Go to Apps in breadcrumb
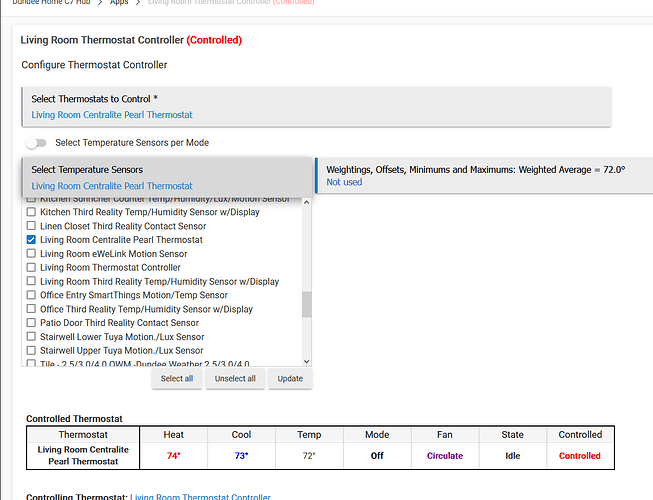 point(119,2)
